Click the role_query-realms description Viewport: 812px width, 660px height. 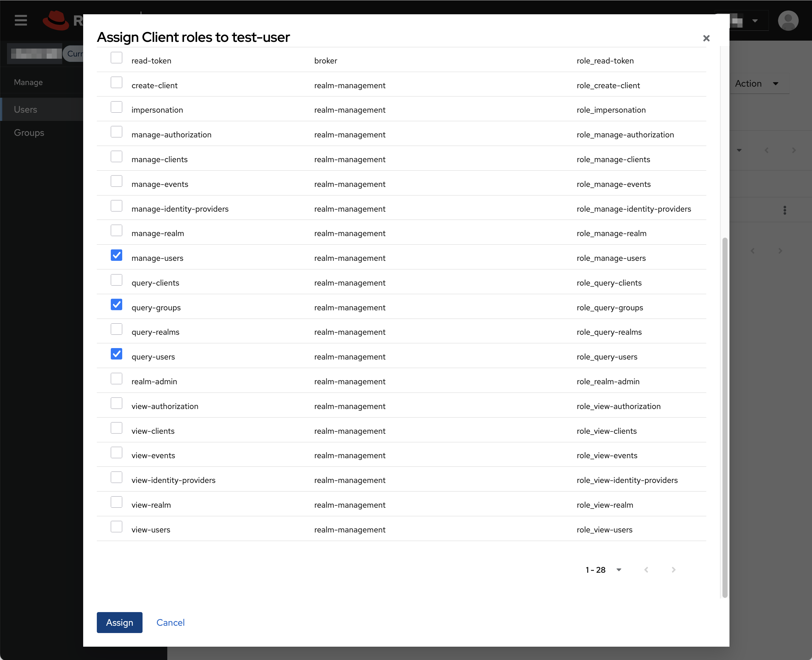click(x=609, y=332)
